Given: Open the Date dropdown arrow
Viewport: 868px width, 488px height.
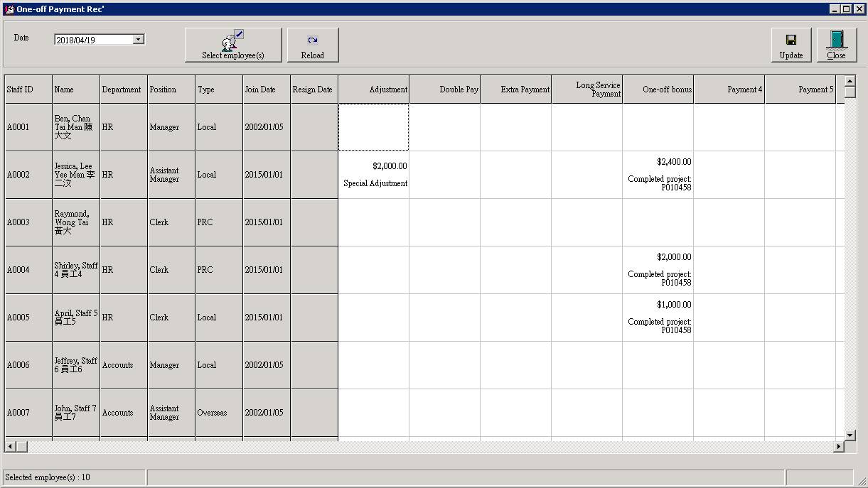Looking at the screenshot, I should pos(139,40).
